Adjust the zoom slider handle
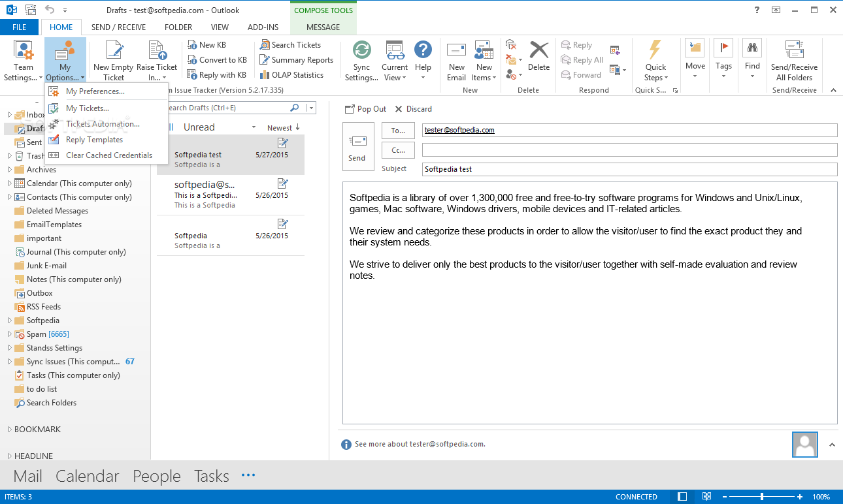843x504 pixels. click(x=762, y=497)
